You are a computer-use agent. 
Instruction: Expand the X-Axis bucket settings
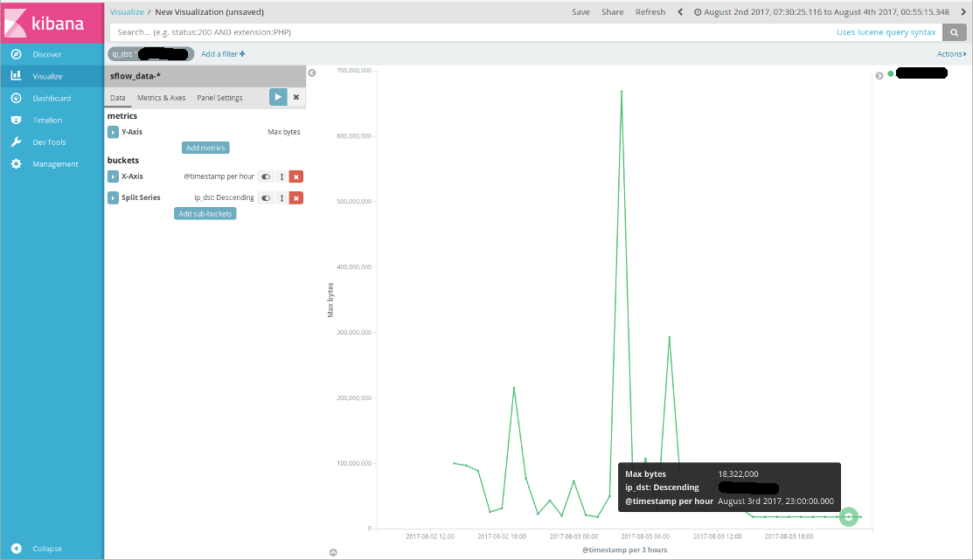(113, 176)
